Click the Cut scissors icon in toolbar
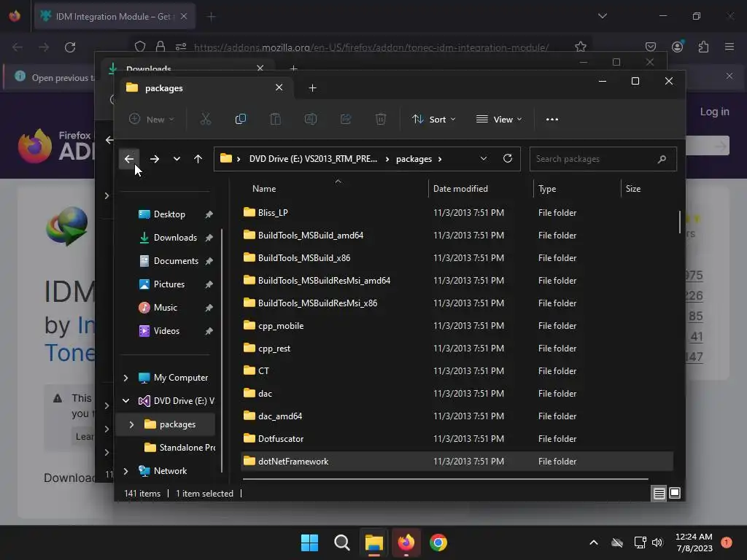 click(x=205, y=119)
